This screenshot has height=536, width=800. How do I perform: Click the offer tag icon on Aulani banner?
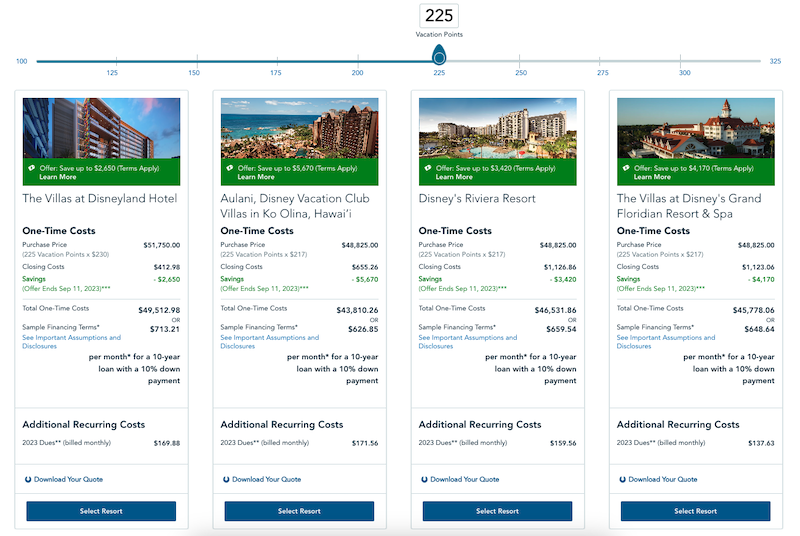pos(230,168)
